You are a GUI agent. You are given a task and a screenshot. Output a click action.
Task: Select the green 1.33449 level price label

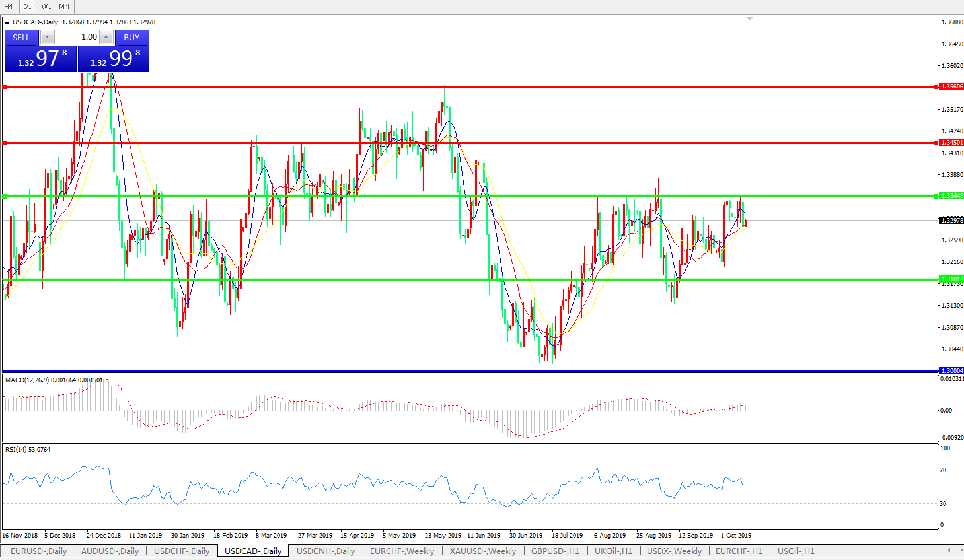tap(951, 196)
